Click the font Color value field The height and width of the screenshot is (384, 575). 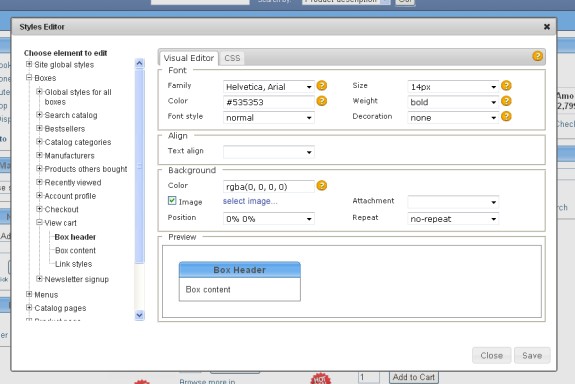click(x=268, y=102)
